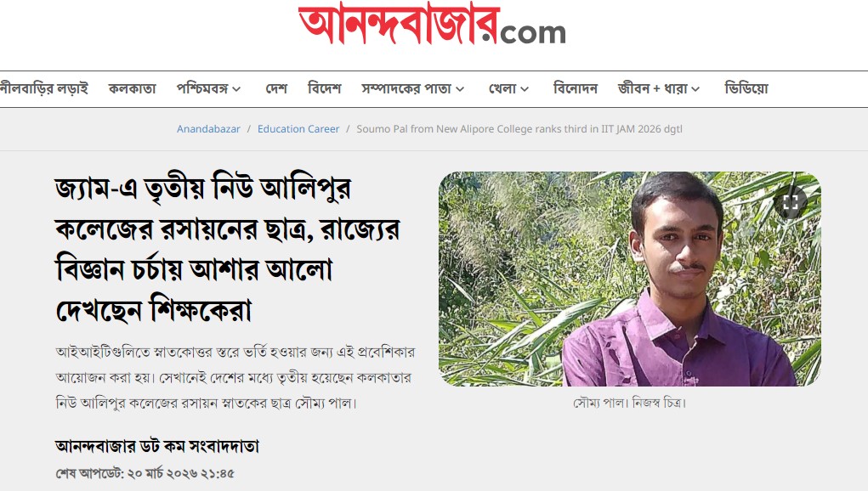Open the নীলবাড়ির লড়াই menu item
The width and height of the screenshot is (868, 491).
tap(44, 88)
